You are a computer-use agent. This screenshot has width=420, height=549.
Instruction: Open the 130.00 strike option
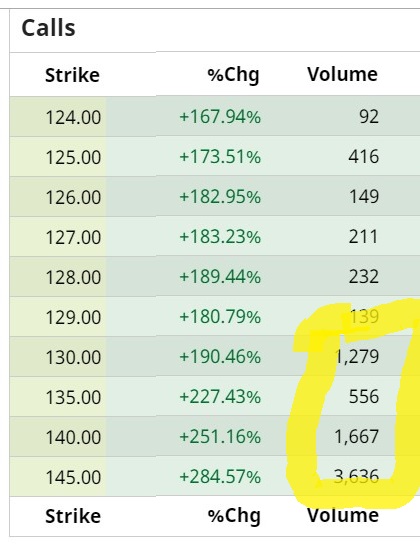(73, 357)
